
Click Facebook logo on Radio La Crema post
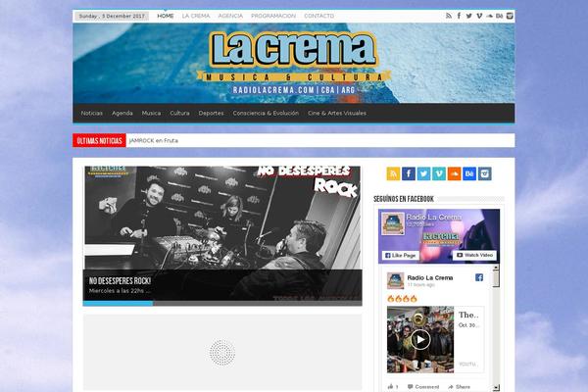click(479, 277)
